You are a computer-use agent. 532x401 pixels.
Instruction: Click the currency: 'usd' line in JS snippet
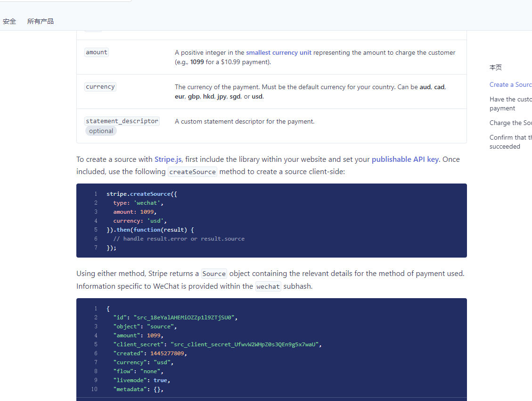pos(140,221)
